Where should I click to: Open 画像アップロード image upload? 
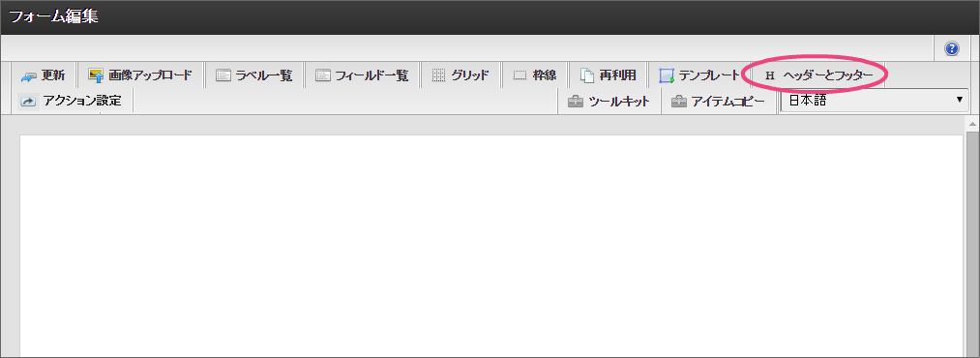[140, 75]
